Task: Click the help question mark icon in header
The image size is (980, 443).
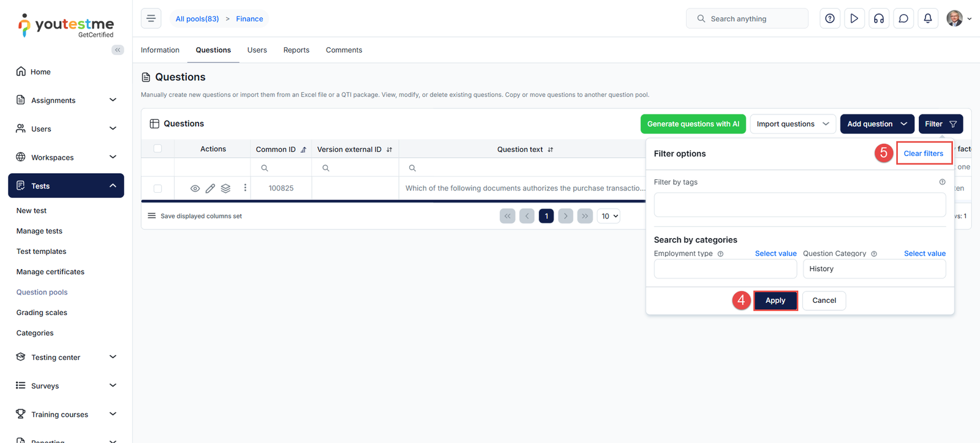Action: click(829, 18)
